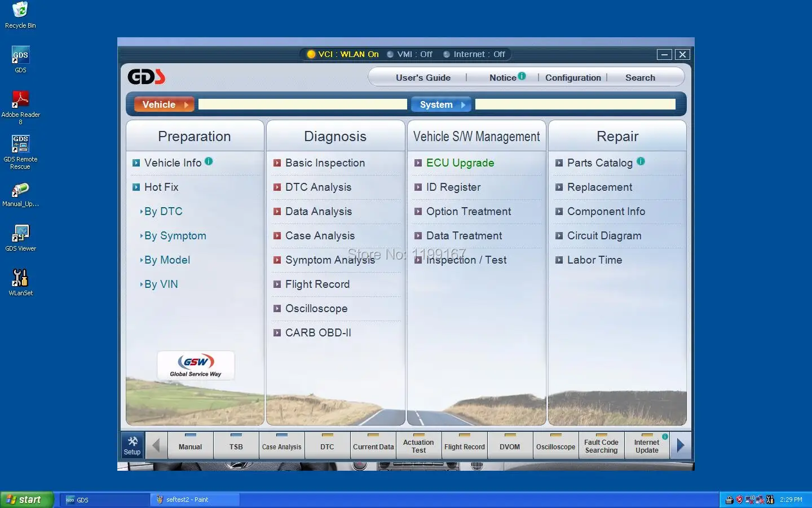This screenshot has width=812, height=508.
Task: Click the info badge next to Vehicle Info
Action: (209, 161)
